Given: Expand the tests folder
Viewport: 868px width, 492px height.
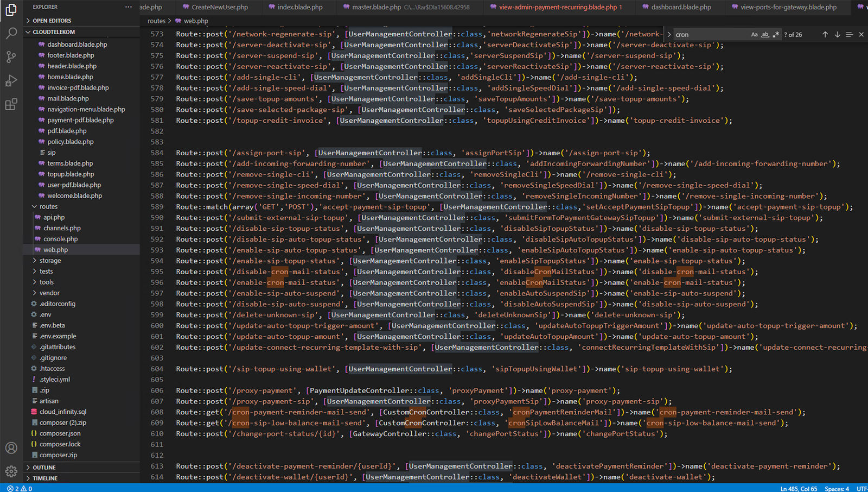Looking at the screenshot, I should [x=81, y=272].
